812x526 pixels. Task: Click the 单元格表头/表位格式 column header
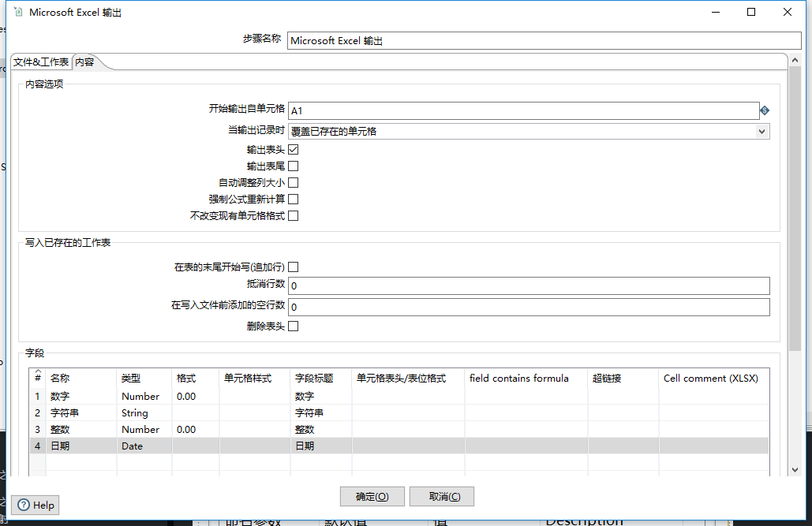coord(409,379)
